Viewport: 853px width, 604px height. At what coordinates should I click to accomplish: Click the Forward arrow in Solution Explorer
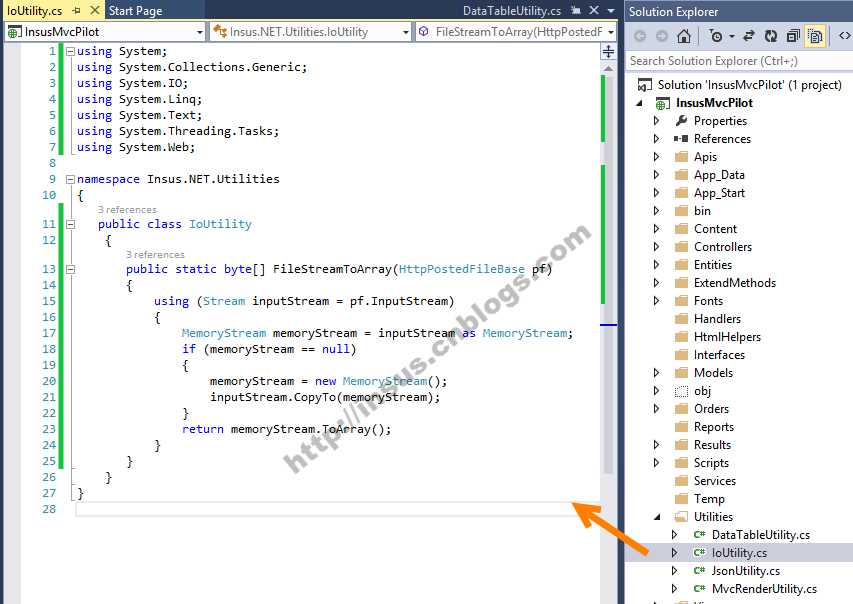pos(662,36)
